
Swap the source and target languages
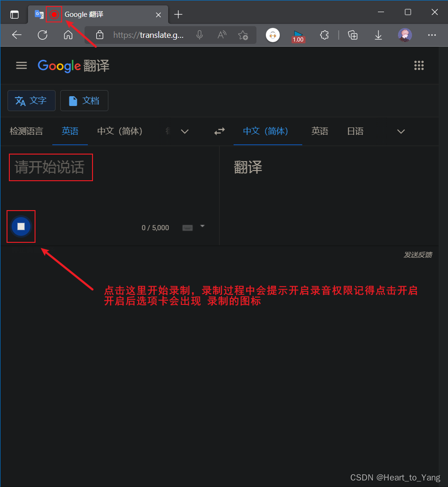[220, 131]
